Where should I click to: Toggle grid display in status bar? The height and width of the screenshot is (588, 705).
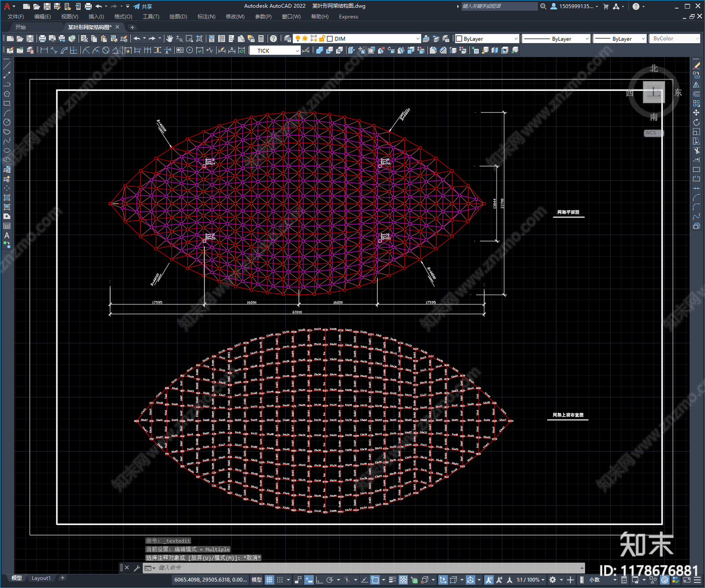pos(269,580)
